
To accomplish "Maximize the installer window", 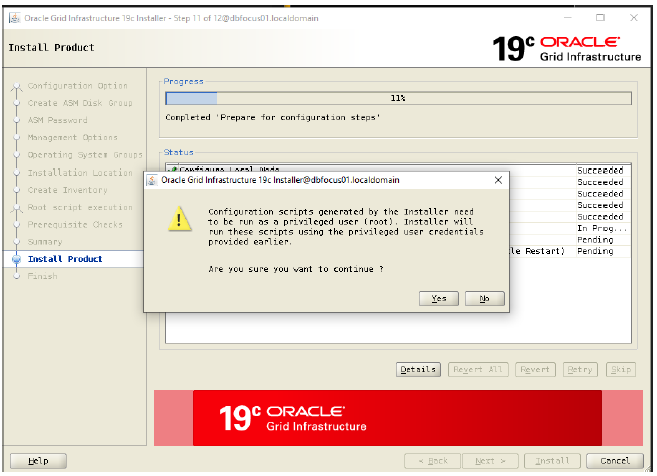I will click(600, 18).
